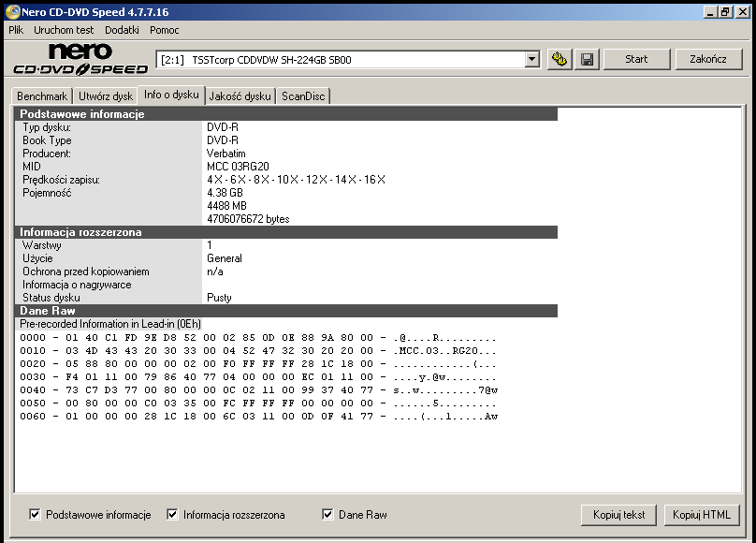Click the raw data row starting 0000
756x543 pixels.
coord(258,338)
